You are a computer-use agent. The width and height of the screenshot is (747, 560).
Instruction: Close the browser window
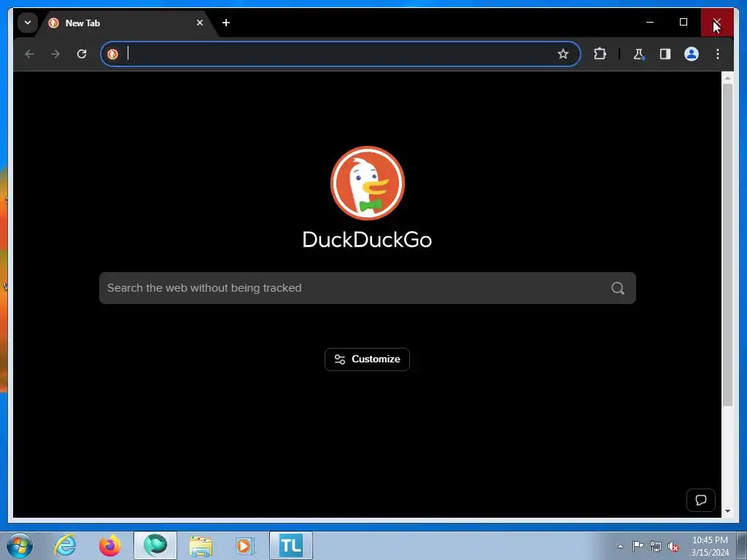(x=716, y=23)
